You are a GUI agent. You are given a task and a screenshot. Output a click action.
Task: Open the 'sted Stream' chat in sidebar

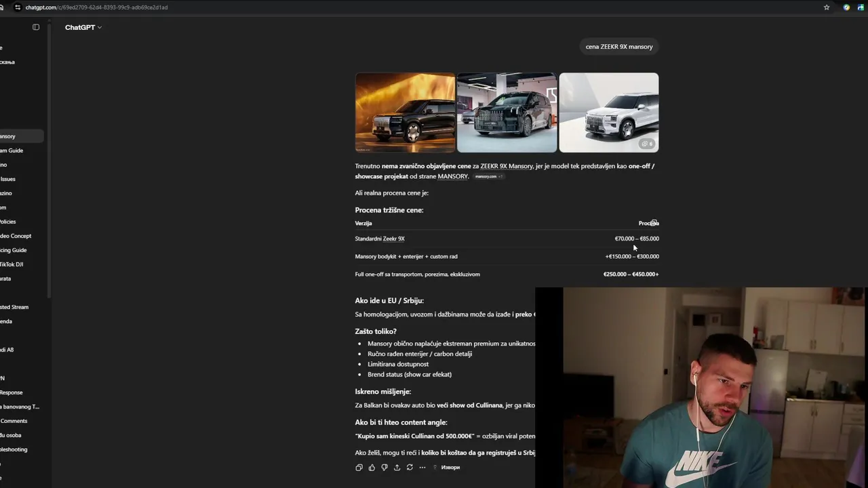tap(20, 307)
